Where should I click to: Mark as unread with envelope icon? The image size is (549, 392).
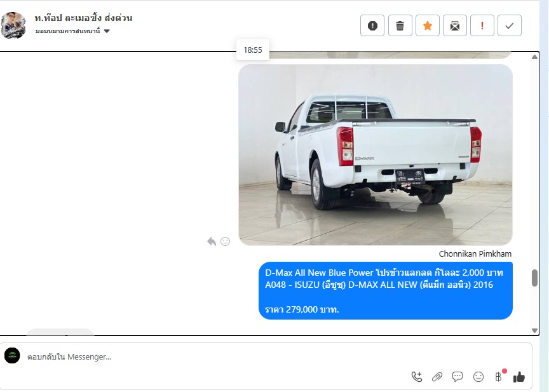click(454, 25)
